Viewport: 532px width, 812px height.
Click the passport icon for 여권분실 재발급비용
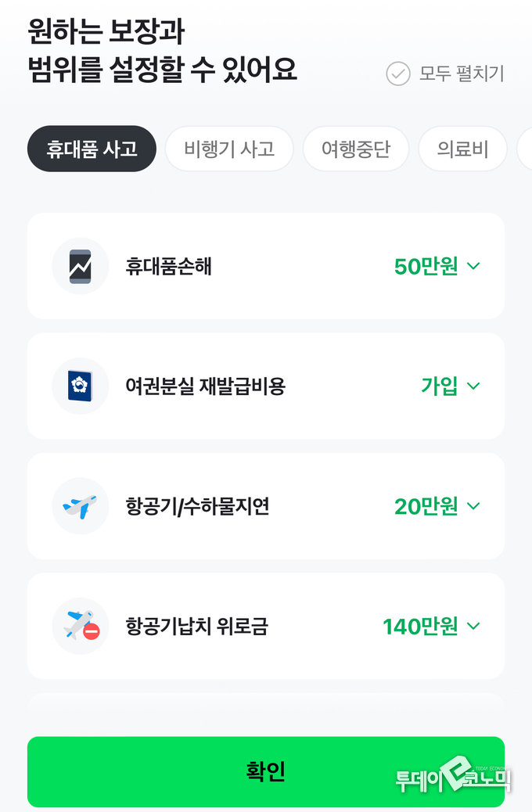[x=80, y=386]
